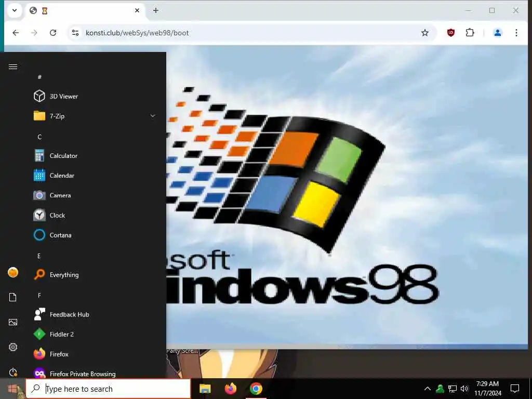View site information icon in address bar
The width and height of the screenshot is (532, 399).
[x=75, y=33]
